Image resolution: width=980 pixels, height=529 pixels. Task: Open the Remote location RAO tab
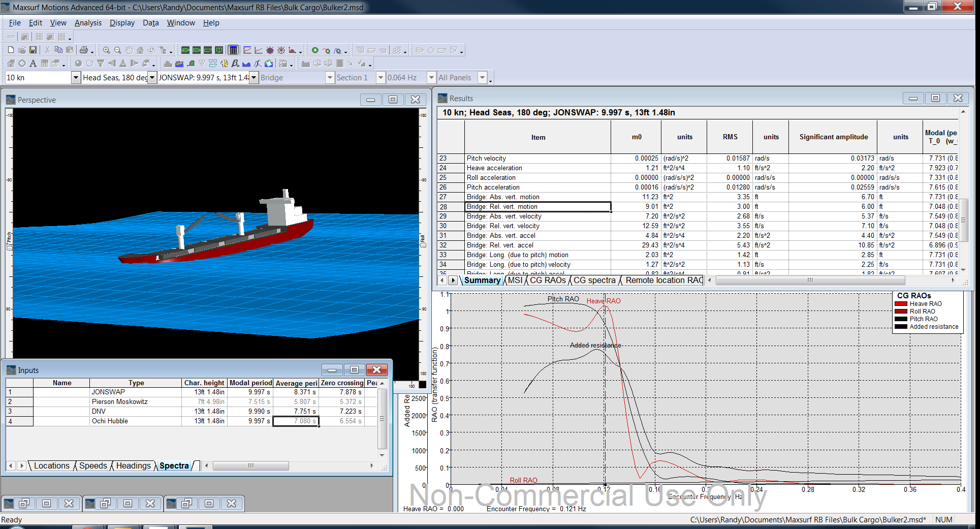[x=663, y=280]
